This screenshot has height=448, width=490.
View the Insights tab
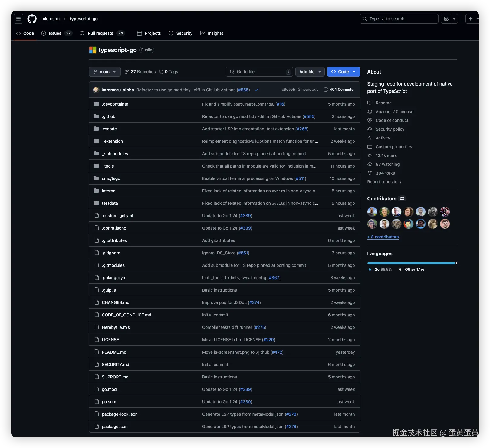coord(212,33)
